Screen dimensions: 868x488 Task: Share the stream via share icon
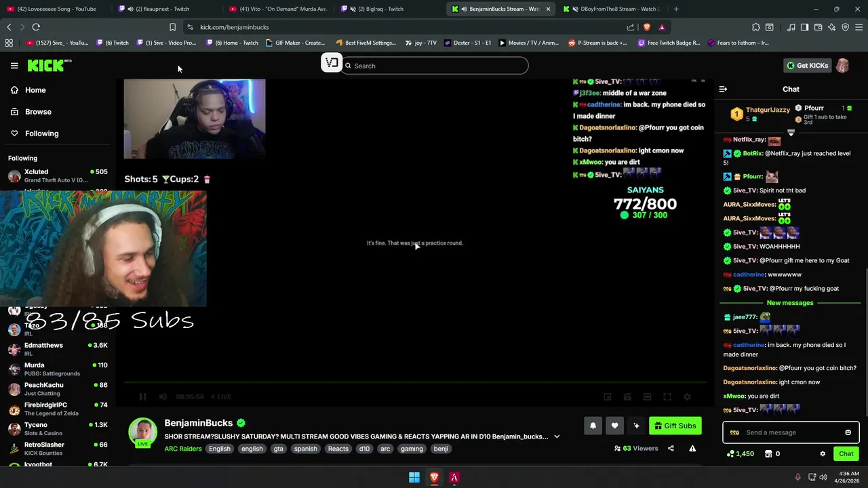[x=671, y=448]
